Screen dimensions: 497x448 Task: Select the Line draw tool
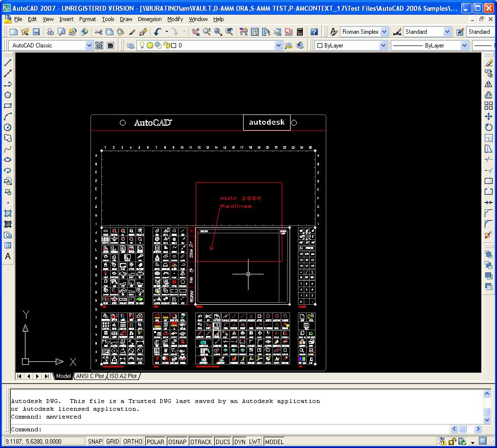point(8,63)
